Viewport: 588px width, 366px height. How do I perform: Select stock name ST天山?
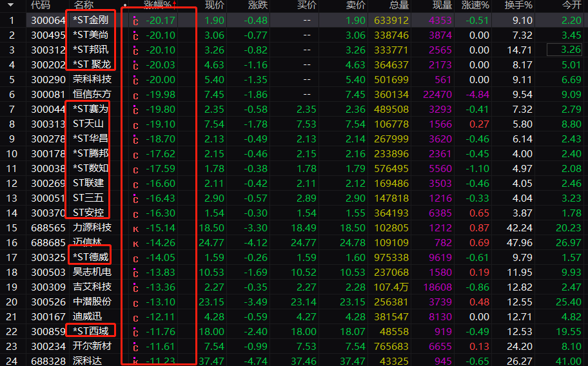pyautogui.click(x=88, y=124)
